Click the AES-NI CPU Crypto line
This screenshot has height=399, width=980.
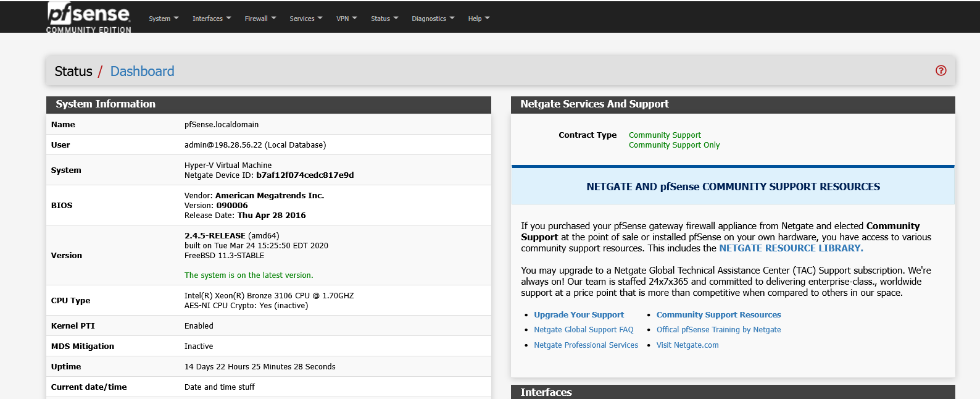pos(246,306)
